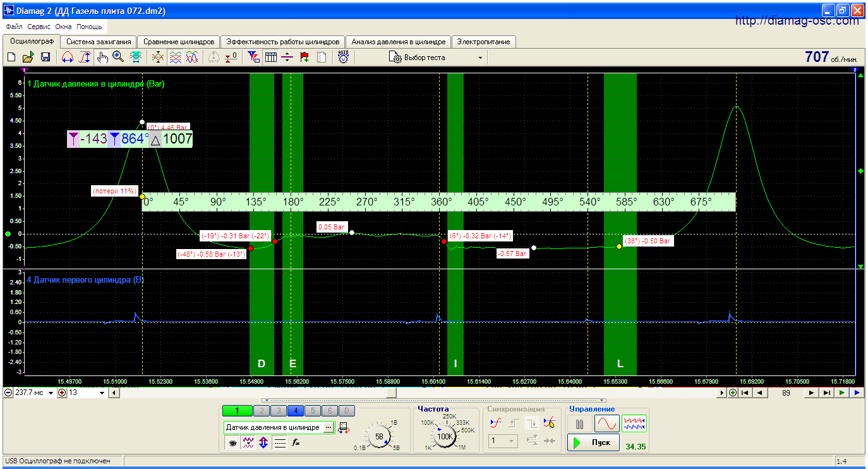Toggle channel 1 button
Screen dimensions: 868x469
pyautogui.click(x=238, y=411)
